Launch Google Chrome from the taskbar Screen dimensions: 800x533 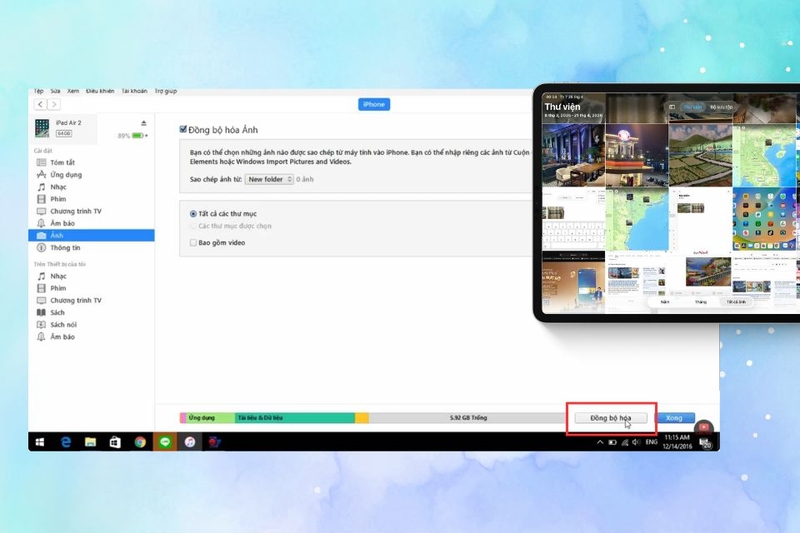coord(140,442)
